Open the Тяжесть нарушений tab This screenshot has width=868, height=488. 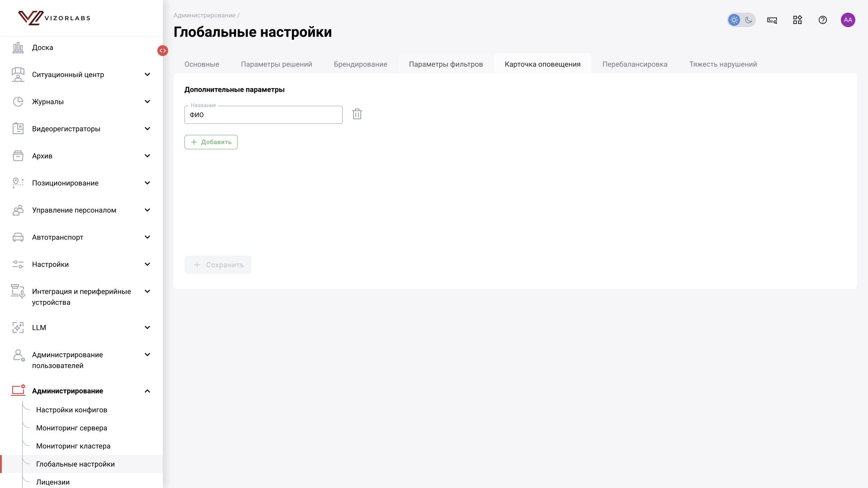click(x=723, y=64)
